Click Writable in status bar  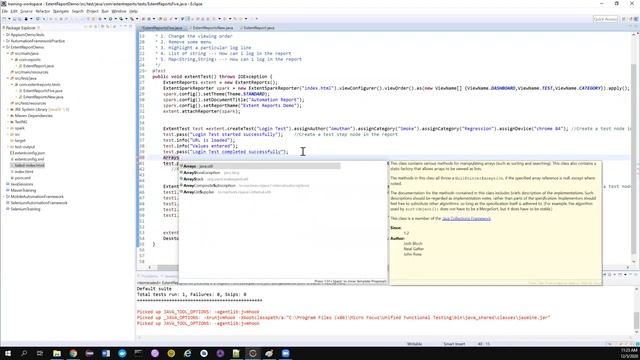pos(414,344)
